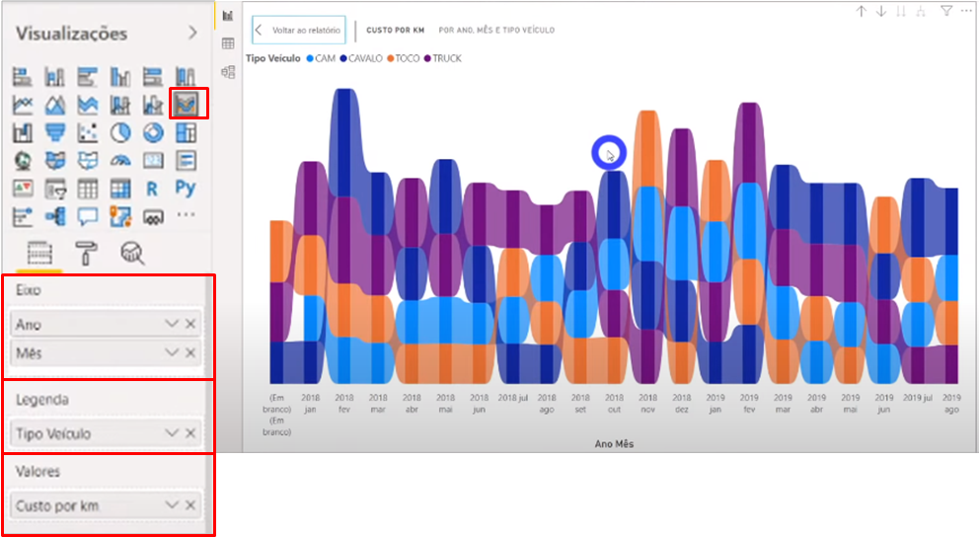Collapse the Visualizações pane

[192, 34]
